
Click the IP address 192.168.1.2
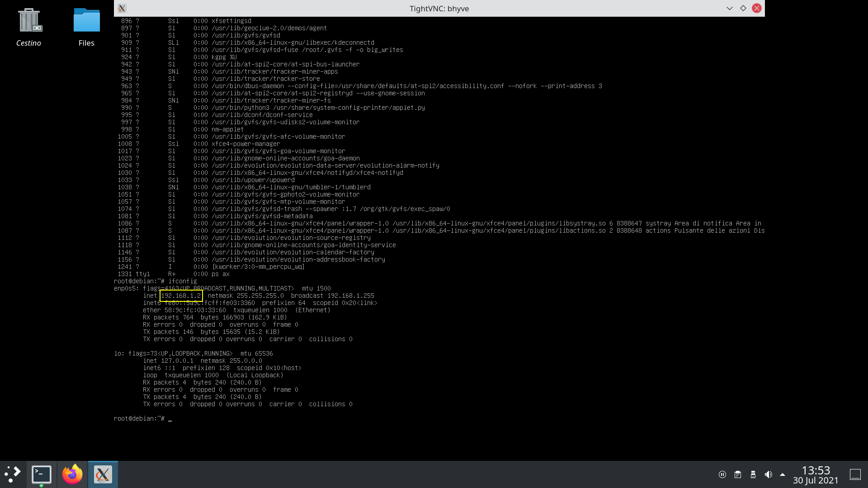click(181, 296)
